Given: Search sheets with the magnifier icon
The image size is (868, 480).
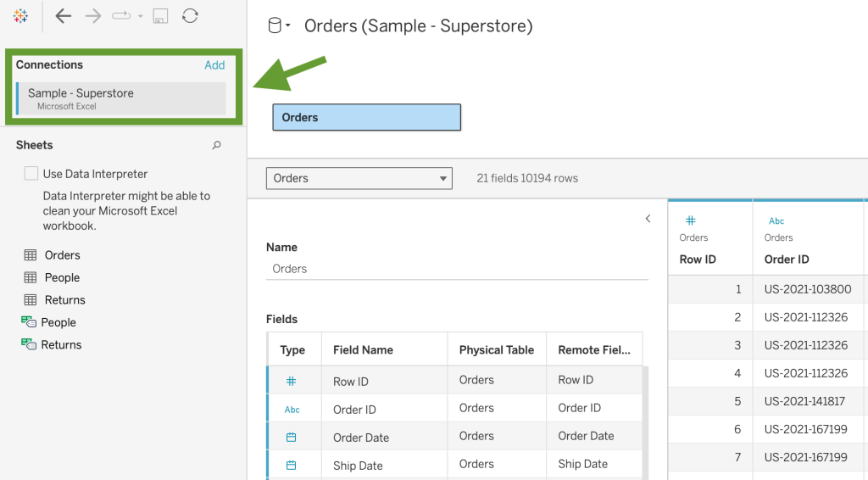Looking at the screenshot, I should pos(216,145).
